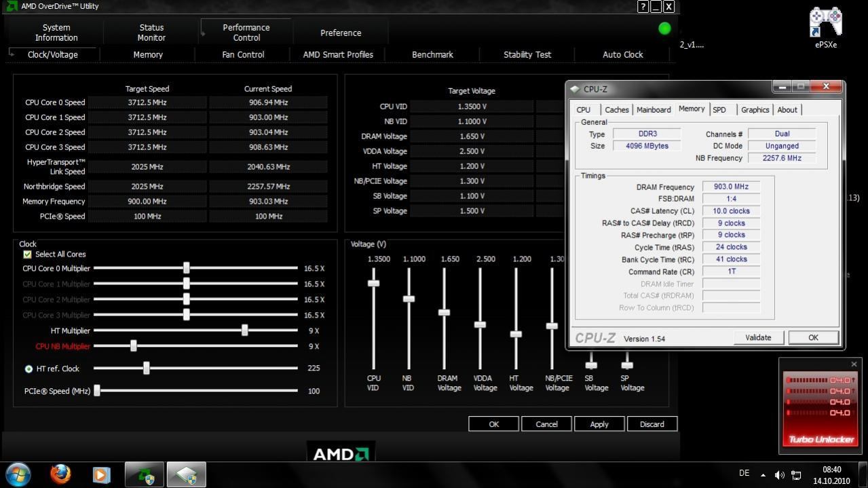
Task: Click DRAM Frequency 903.0 MHz in CPU-Z
Action: [731, 187]
